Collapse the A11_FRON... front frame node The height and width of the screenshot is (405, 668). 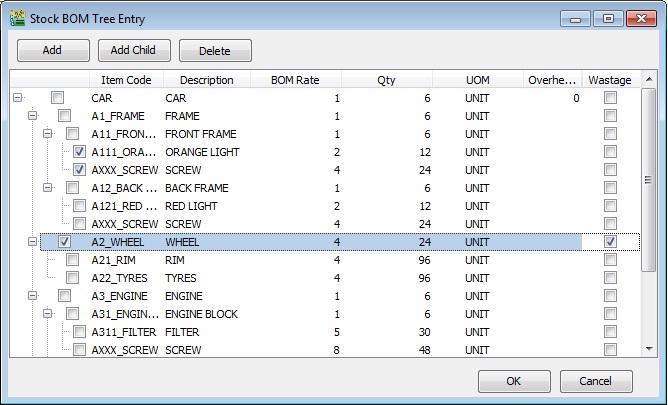(48, 134)
